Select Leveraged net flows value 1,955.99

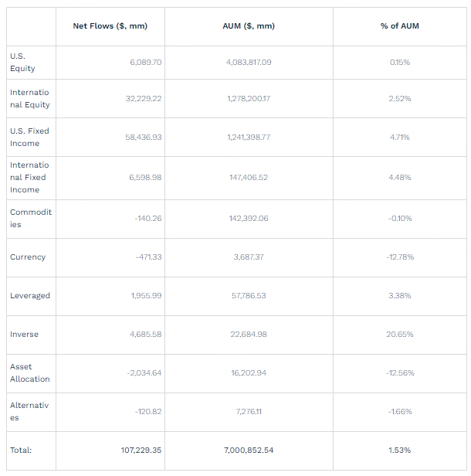click(x=145, y=295)
